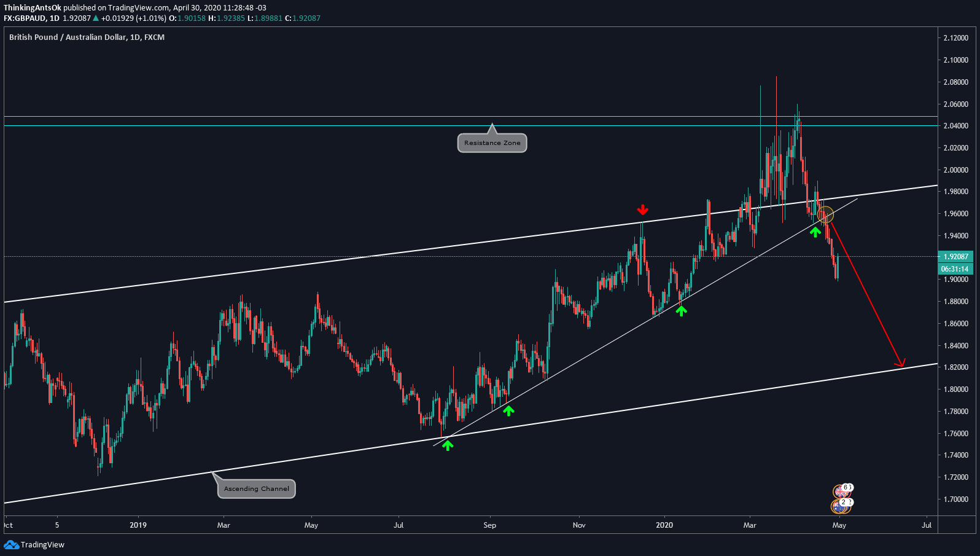Open the Australia flag economic event icon

(838, 507)
